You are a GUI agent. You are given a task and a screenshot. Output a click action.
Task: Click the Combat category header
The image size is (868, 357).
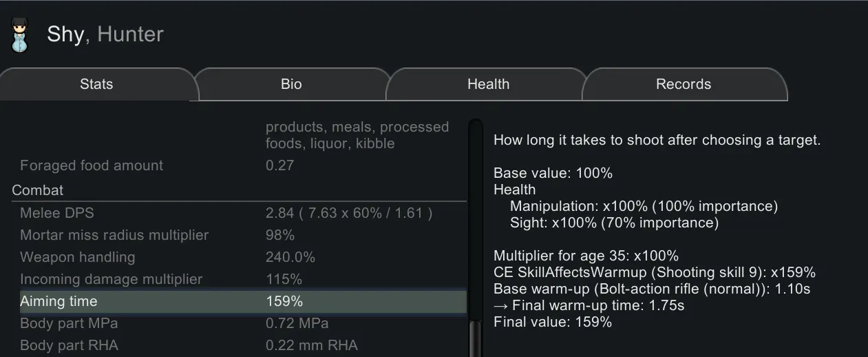(38, 190)
